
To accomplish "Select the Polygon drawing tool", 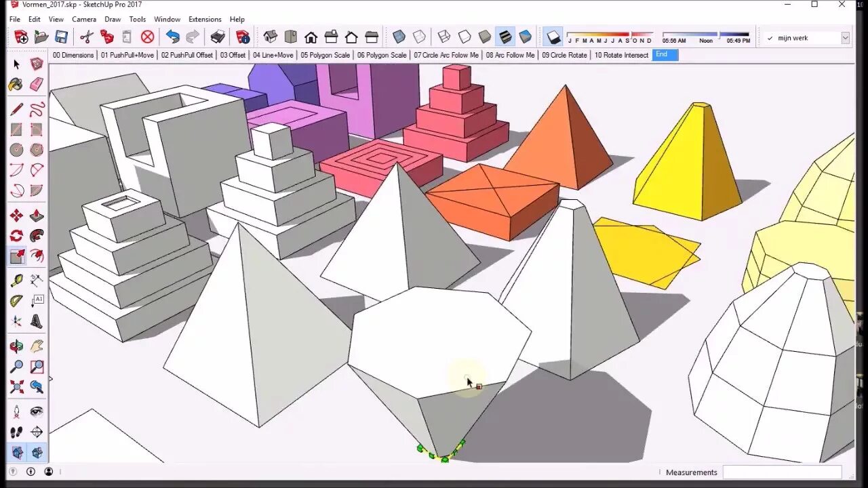I will pyautogui.click(x=37, y=150).
